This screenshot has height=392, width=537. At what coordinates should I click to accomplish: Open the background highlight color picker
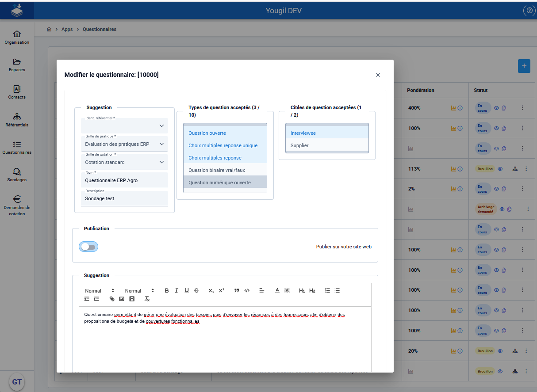[x=287, y=290]
